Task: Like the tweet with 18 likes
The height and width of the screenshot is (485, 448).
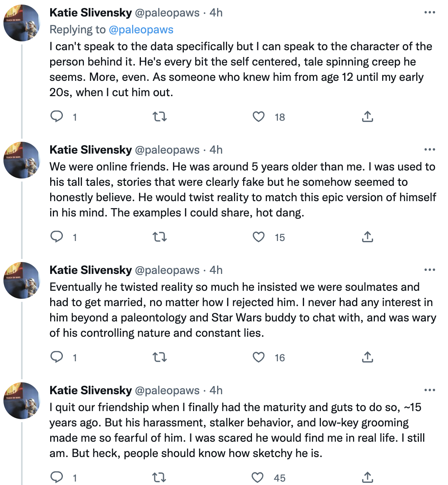Action: (259, 117)
